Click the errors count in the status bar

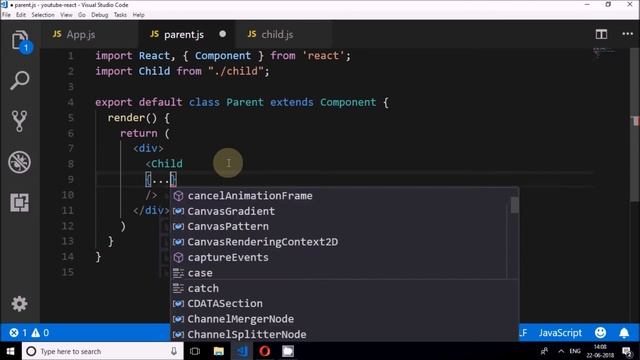pos(18,333)
